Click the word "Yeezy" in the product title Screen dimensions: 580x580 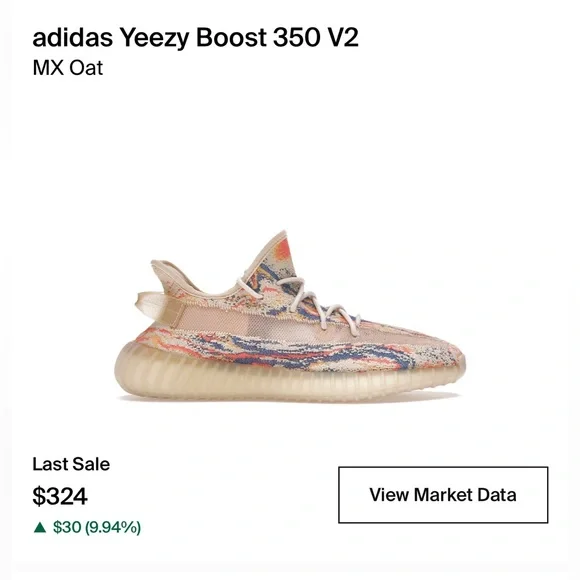[155, 38]
